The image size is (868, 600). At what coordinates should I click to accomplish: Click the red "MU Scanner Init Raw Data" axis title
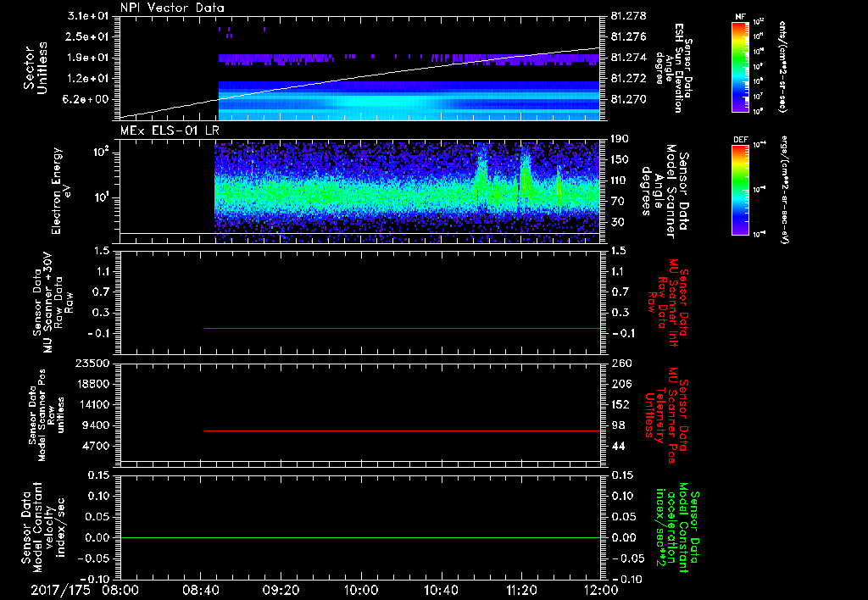click(668, 303)
